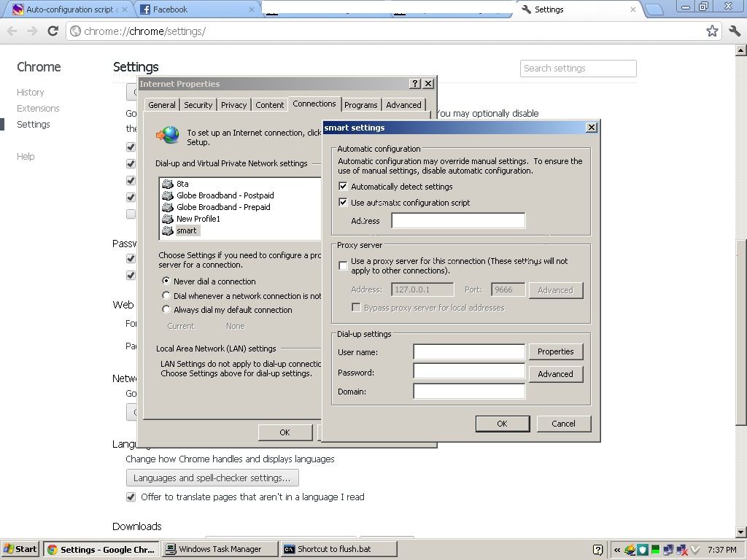
Task: Switch to the Auto-configuration script browser tab
Action: (x=69, y=9)
